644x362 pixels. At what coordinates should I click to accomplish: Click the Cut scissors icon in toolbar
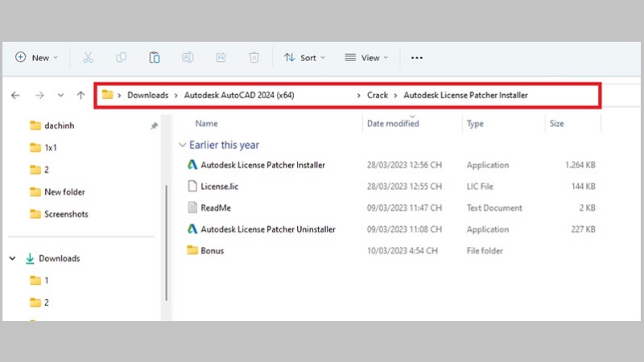click(x=88, y=58)
